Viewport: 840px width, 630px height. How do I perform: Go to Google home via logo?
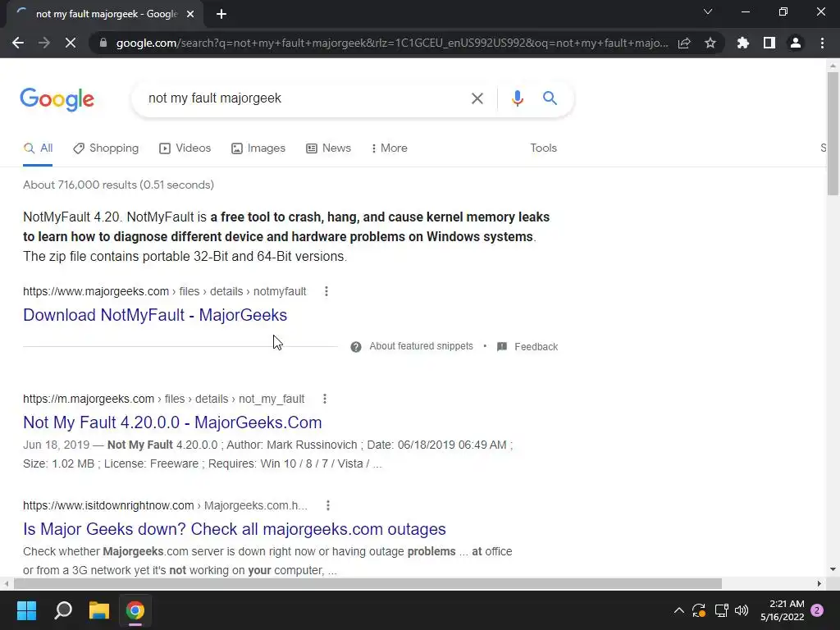57,99
